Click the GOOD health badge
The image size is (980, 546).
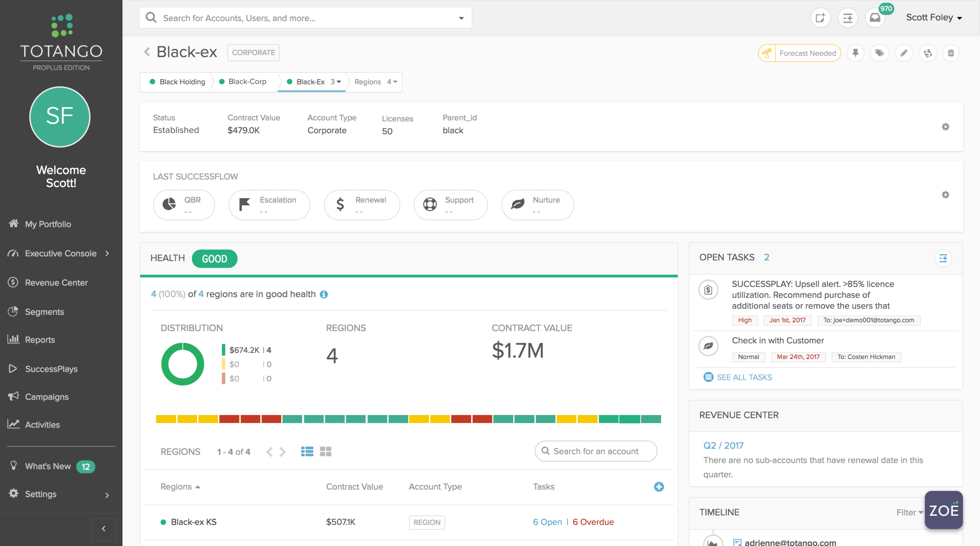(x=215, y=259)
